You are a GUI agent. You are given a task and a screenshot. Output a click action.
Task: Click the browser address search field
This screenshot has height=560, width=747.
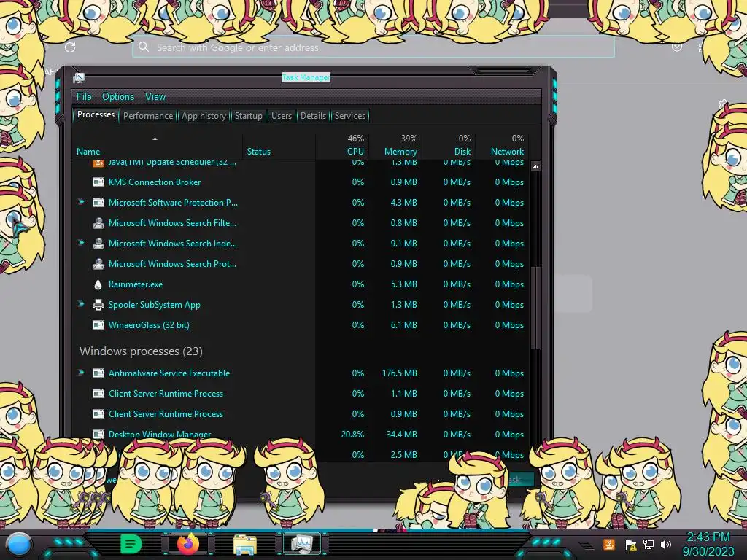373,47
